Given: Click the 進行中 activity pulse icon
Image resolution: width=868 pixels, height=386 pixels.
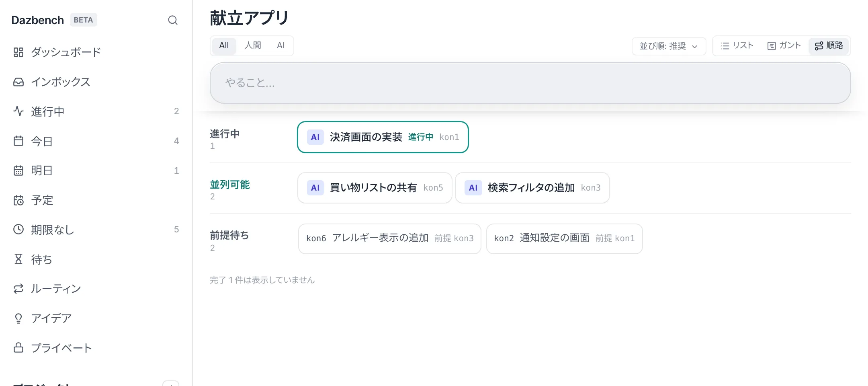Looking at the screenshot, I should (x=18, y=111).
